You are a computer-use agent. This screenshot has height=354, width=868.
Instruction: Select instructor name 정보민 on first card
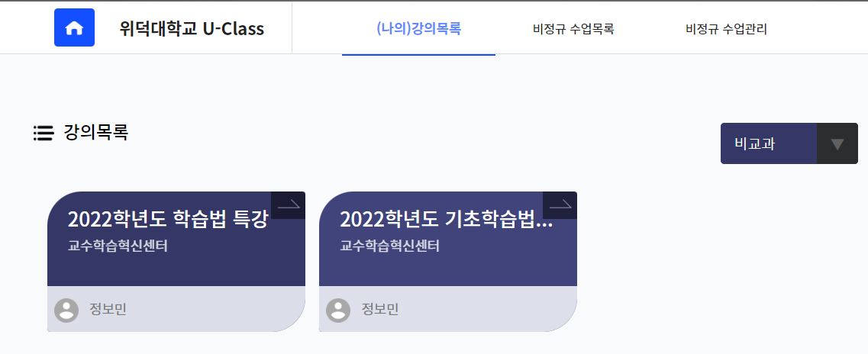pyautogui.click(x=108, y=309)
